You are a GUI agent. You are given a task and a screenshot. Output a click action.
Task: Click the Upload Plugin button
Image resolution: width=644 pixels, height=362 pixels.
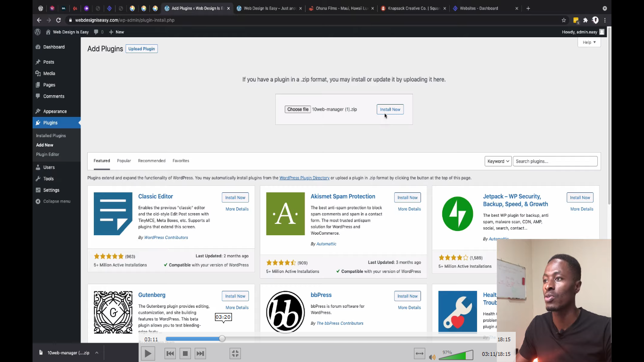click(141, 49)
